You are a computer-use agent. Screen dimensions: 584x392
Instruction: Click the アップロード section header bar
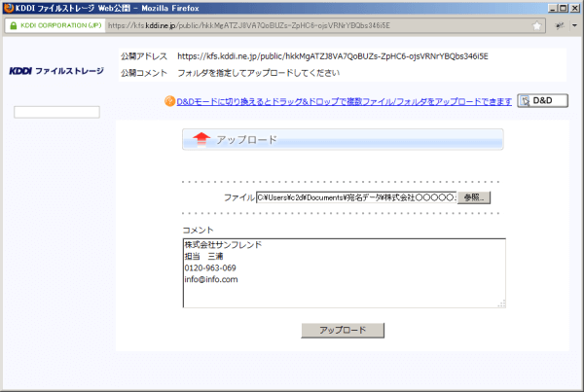pyautogui.click(x=343, y=140)
